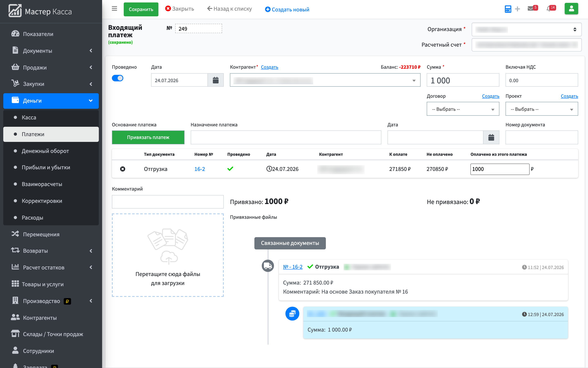Open messages envelope with 5 badge
Viewport: 588px width, 368px height.
[x=532, y=8]
